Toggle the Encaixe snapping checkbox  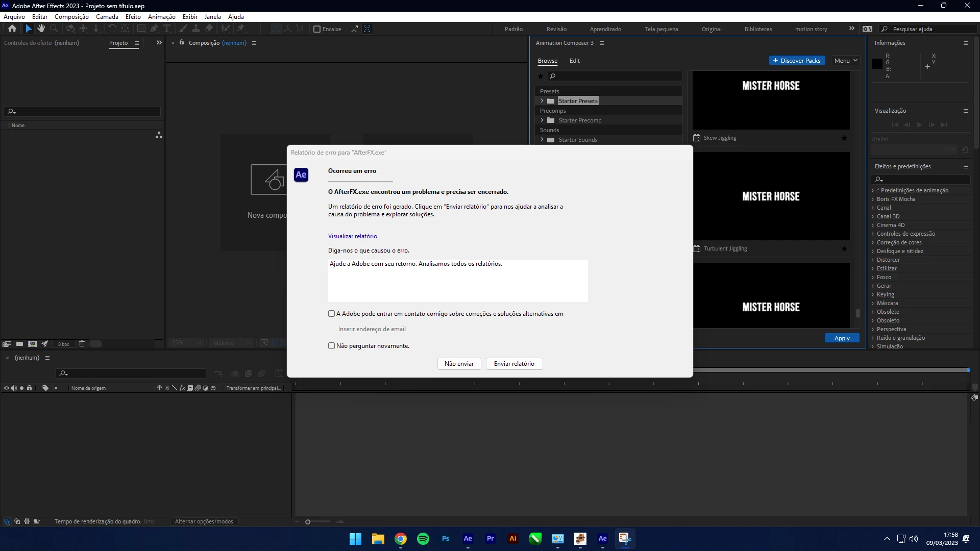[x=317, y=29]
